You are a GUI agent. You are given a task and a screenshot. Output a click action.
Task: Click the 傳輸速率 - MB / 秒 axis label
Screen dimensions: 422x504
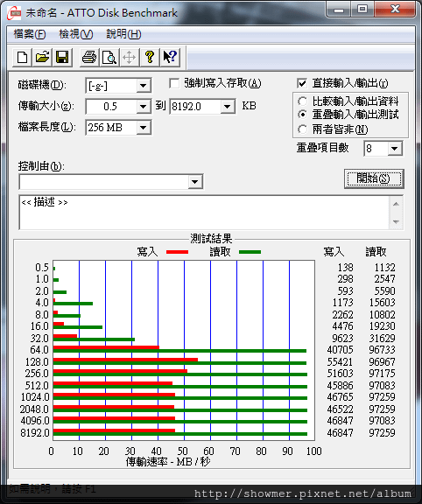[168, 462]
